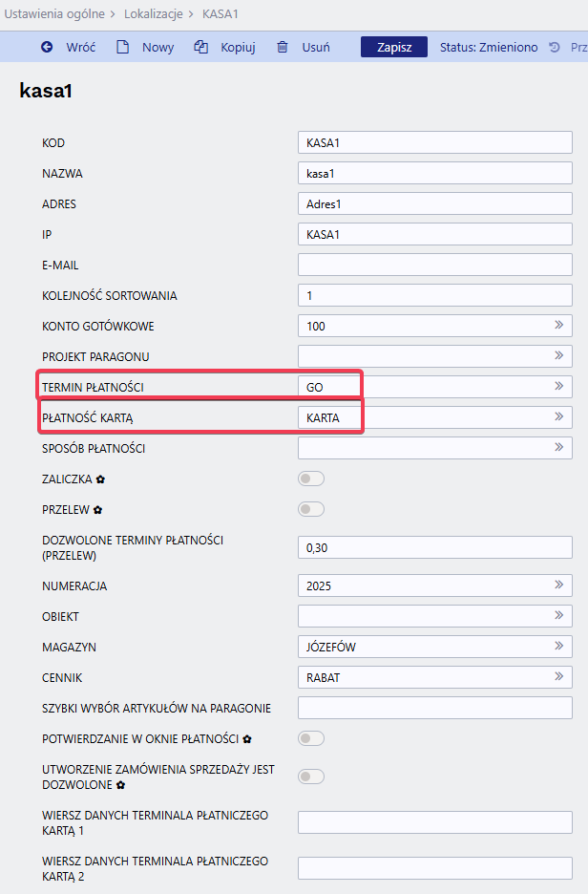The image size is (588, 894).
Task: Click flower icon by POTWIERDZANIE W OKNIE PŁATNOŚCI
Action: [247, 739]
